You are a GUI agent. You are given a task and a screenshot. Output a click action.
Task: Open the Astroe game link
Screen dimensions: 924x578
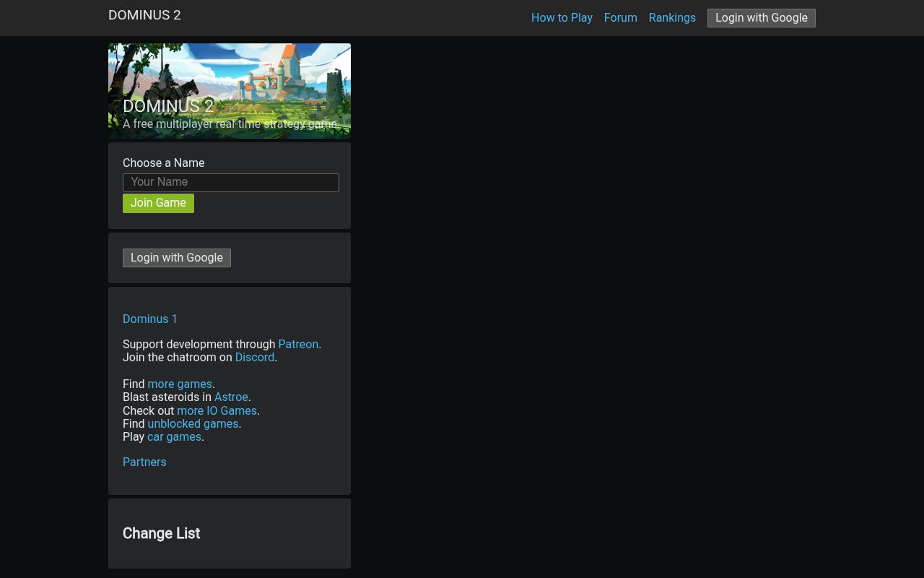(231, 397)
